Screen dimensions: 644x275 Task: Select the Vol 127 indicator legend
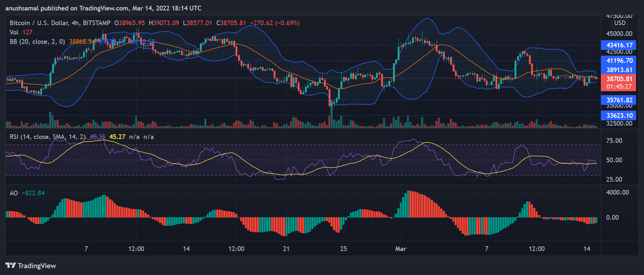(x=21, y=32)
